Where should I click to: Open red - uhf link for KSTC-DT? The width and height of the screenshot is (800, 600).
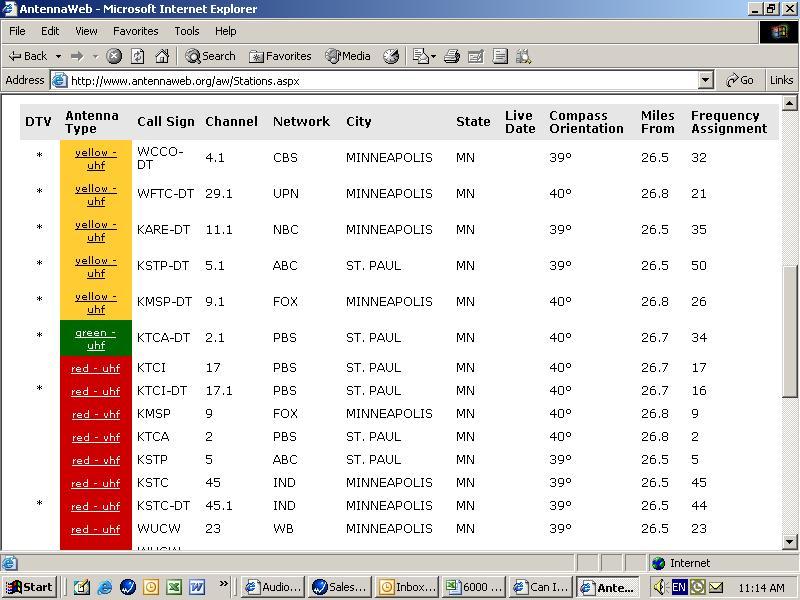[96, 506]
